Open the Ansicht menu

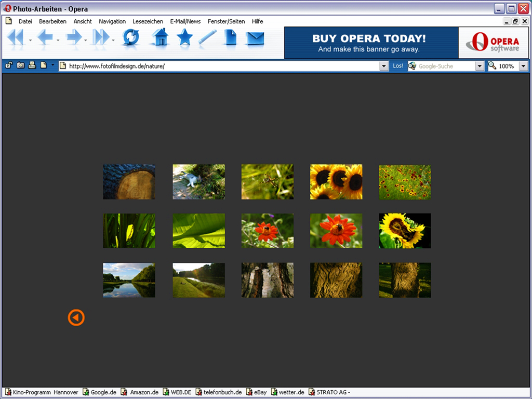(x=83, y=21)
